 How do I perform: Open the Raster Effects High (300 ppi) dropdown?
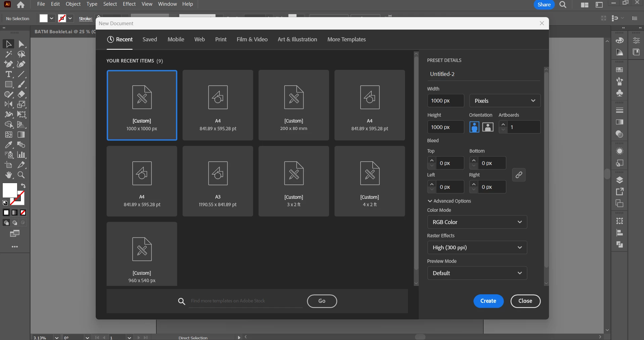477,248
